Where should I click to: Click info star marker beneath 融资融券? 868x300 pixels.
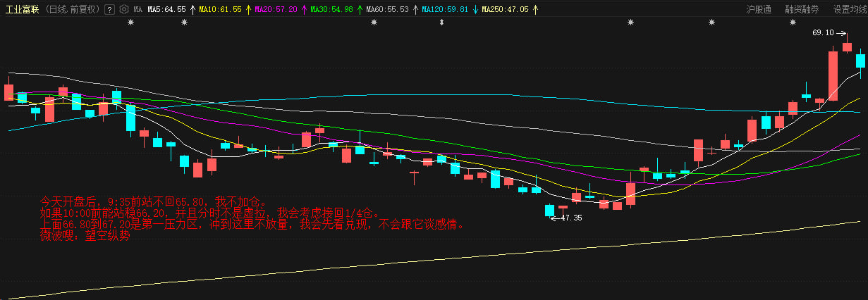point(793,23)
